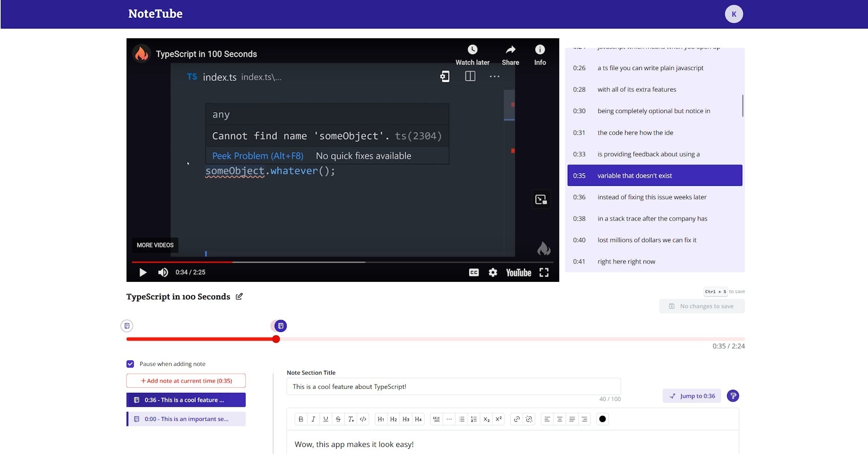Select the 0:00 This is an important note
Image resolution: width=868 pixels, height=454 pixels.
(x=186, y=419)
